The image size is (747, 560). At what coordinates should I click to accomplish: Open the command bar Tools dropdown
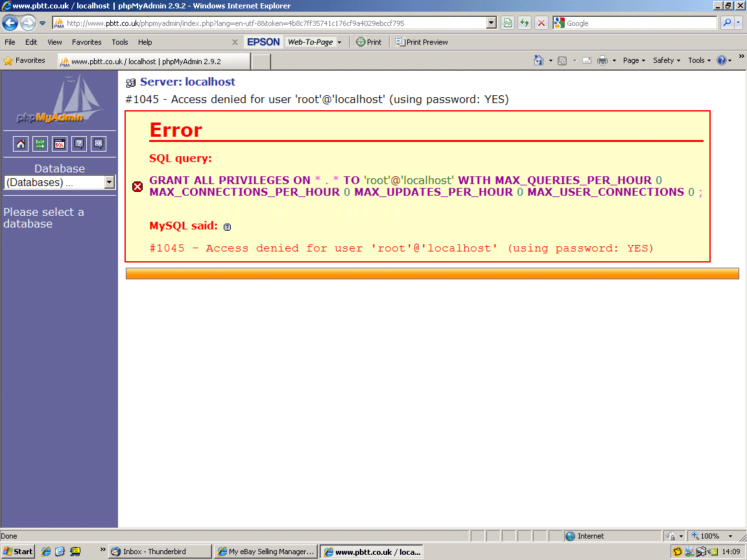coord(700,60)
